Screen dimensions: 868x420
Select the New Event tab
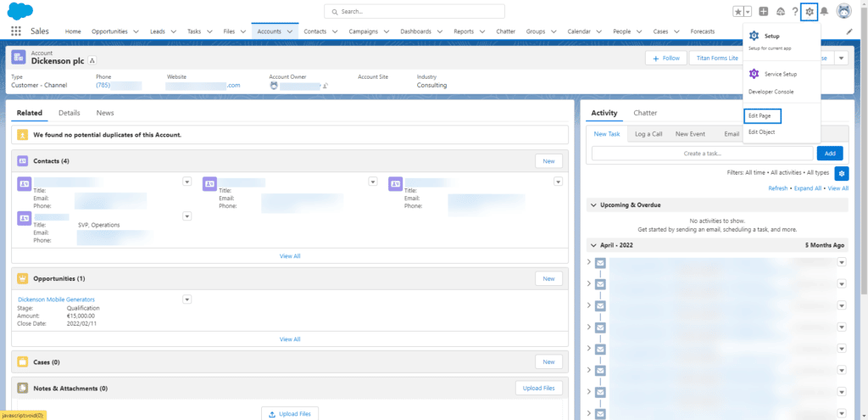pos(690,134)
